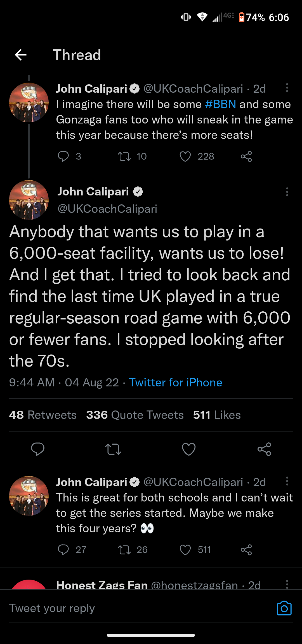Open more options for the first tweet
The width and height of the screenshot is (302, 644).
click(287, 88)
